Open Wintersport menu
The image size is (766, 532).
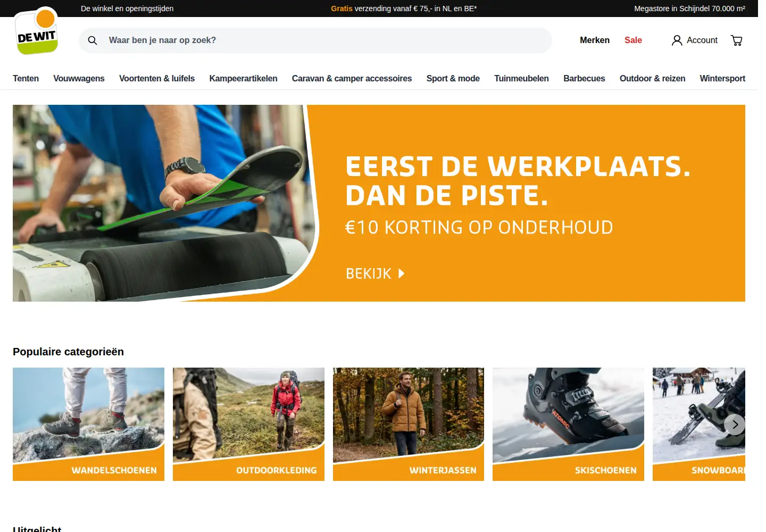[722, 78]
